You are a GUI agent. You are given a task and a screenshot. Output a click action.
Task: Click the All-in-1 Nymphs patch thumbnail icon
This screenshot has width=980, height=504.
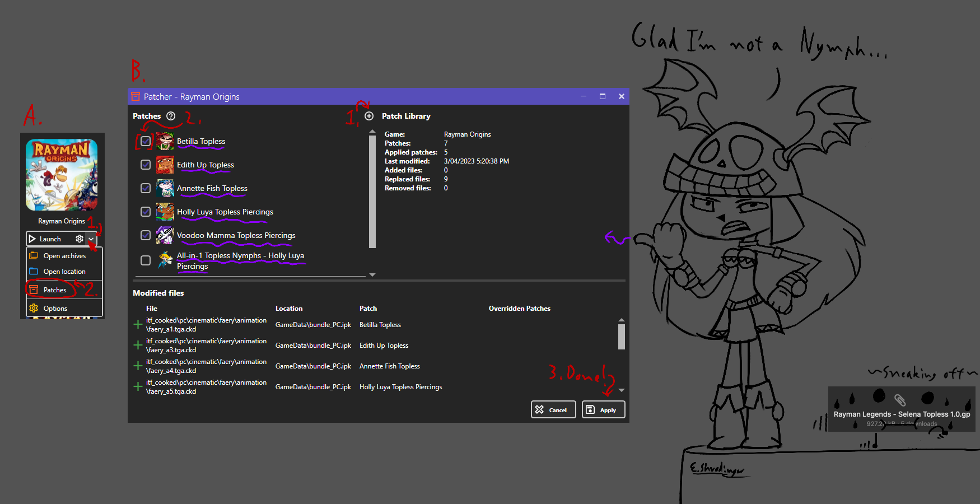point(165,260)
